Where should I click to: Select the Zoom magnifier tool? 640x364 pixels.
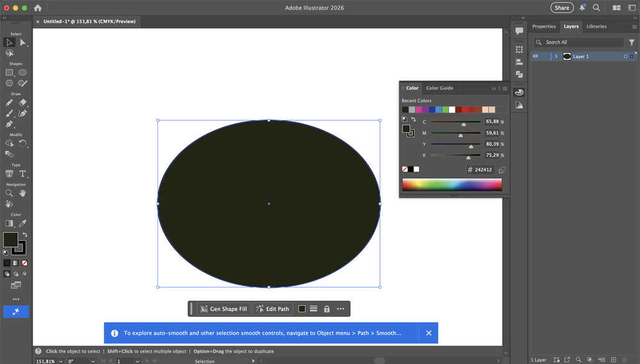pos(10,193)
